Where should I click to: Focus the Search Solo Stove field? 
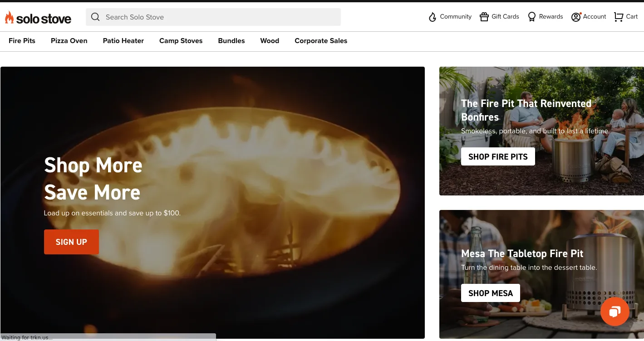pos(213,17)
